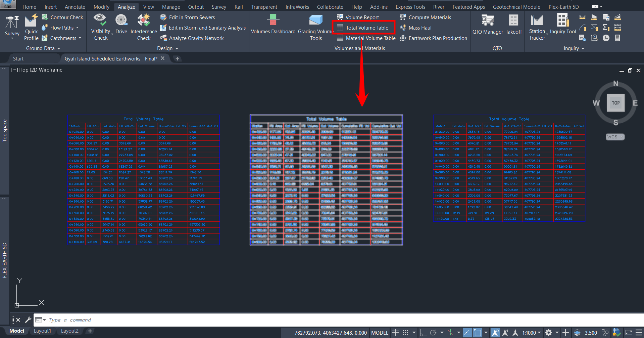Open the 1:1000 annotation scale dropdown
This screenshot has width=644, height=338.
pos(539,333)
